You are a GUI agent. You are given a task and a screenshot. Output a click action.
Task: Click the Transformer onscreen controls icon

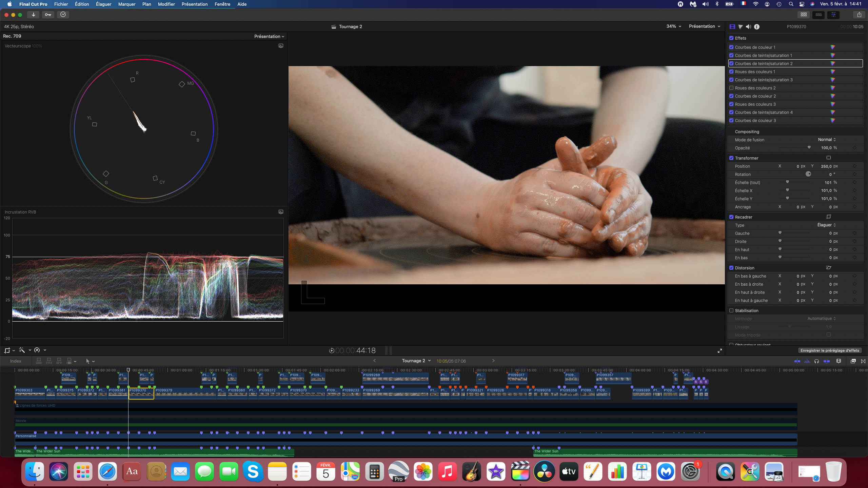(829, 158)
